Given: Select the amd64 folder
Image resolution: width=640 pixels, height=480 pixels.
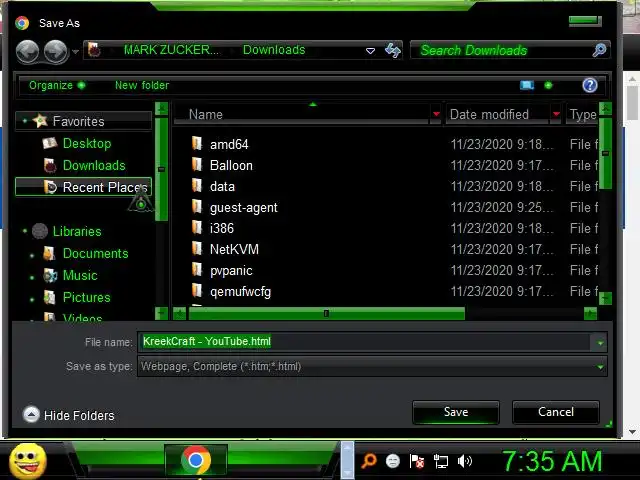Looking at the screenshot, I should tap(229, 144).
